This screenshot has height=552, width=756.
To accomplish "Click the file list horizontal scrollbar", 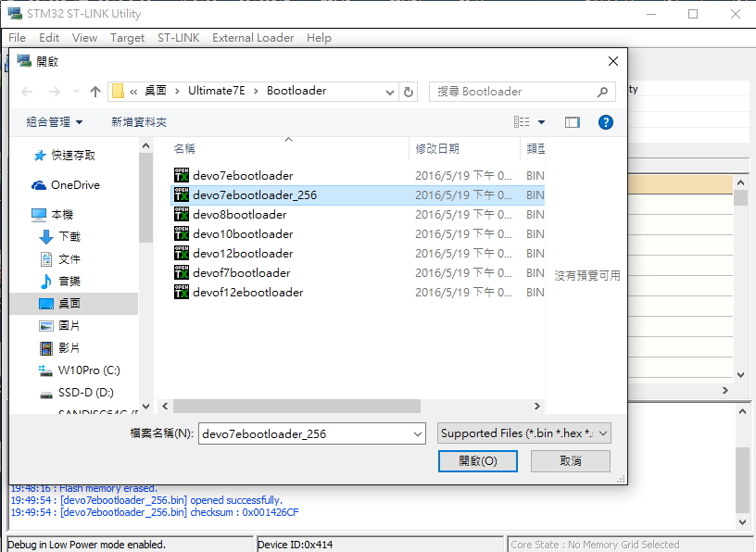I will [296, 407].
